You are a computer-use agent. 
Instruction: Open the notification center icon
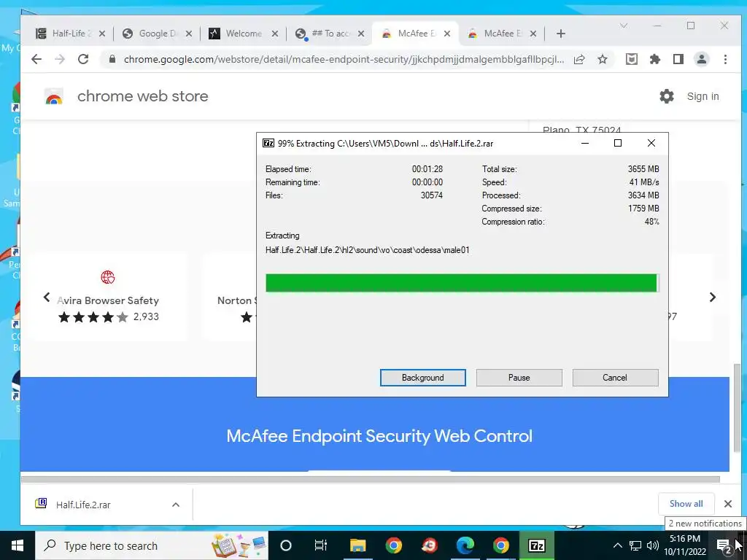point(724,545)
